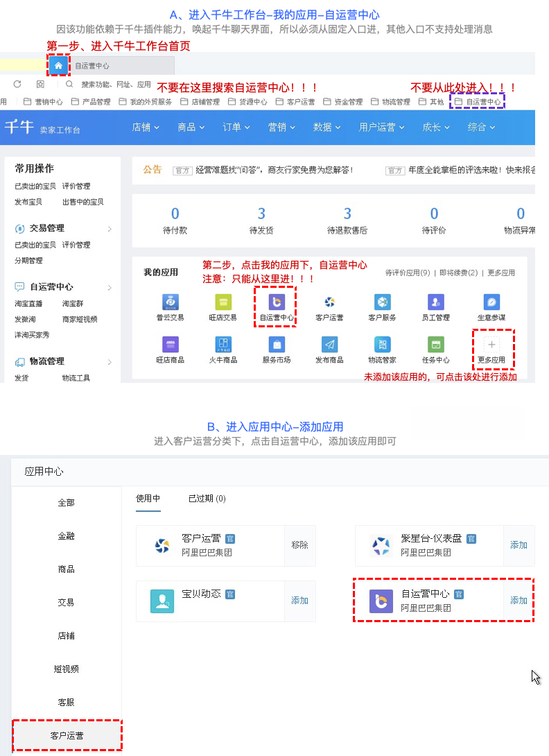549x756 pixels.
Task: Click the 搜索功能、网址、应用 search field
Action: click(x=116, y=85)
